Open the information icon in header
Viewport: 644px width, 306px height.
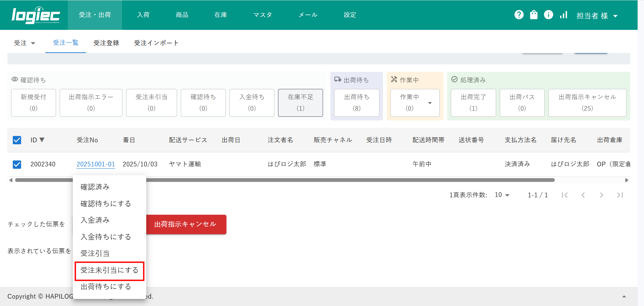(548, 15)
